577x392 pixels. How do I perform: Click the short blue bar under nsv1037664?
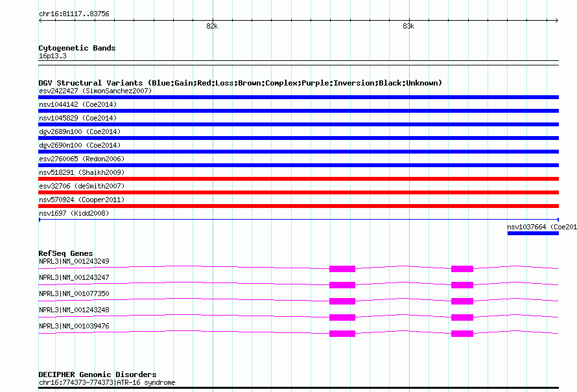[533, 233]
